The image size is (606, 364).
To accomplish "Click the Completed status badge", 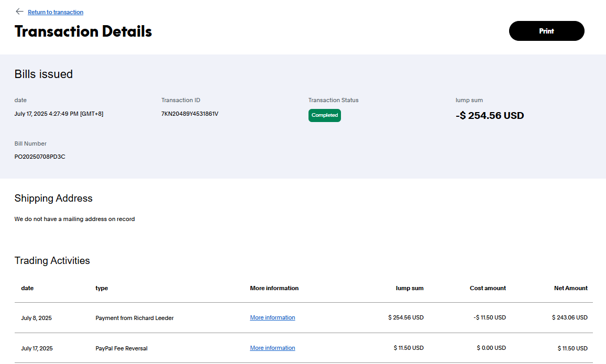I will [324, 115].
